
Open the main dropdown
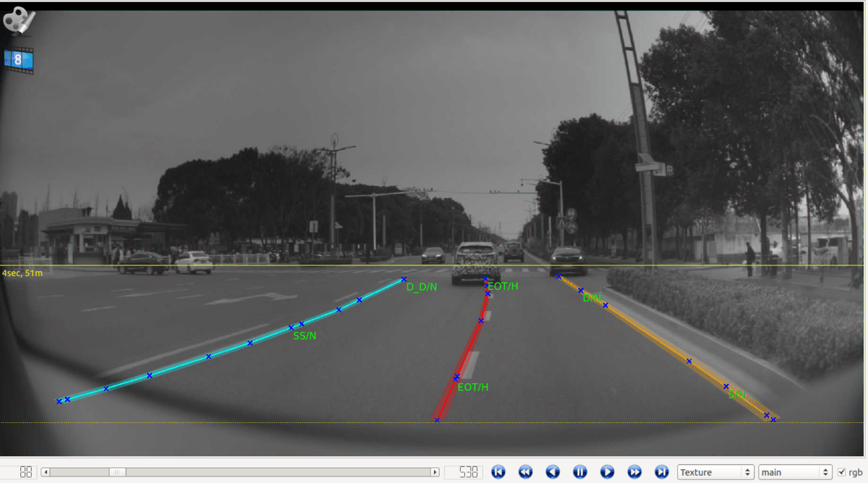[795, 472]
